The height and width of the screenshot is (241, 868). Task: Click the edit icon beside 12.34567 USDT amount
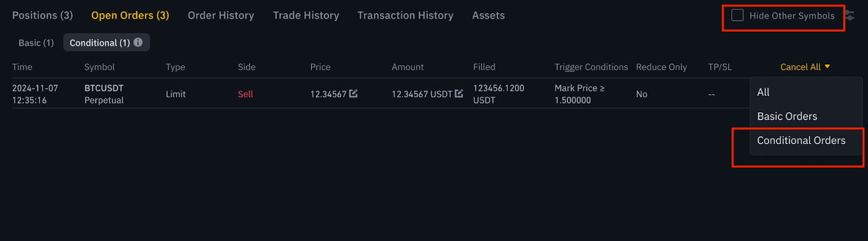(459, 94)
